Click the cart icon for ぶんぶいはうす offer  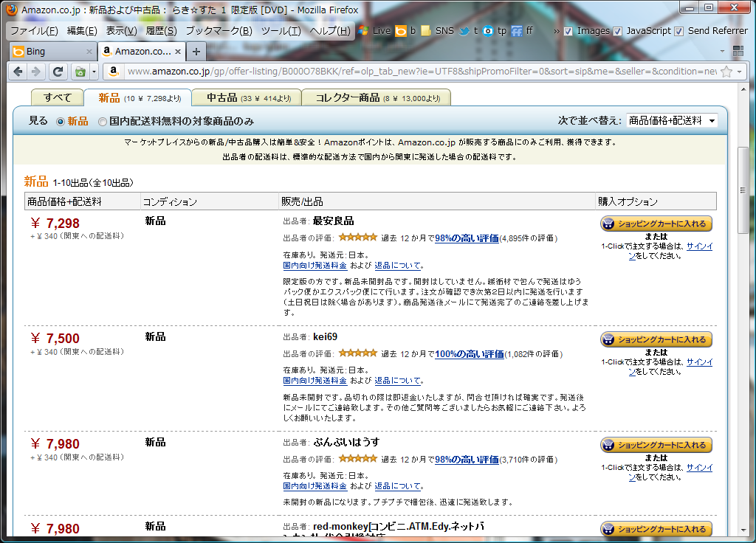pyautogui.click(x=608, y=445)
